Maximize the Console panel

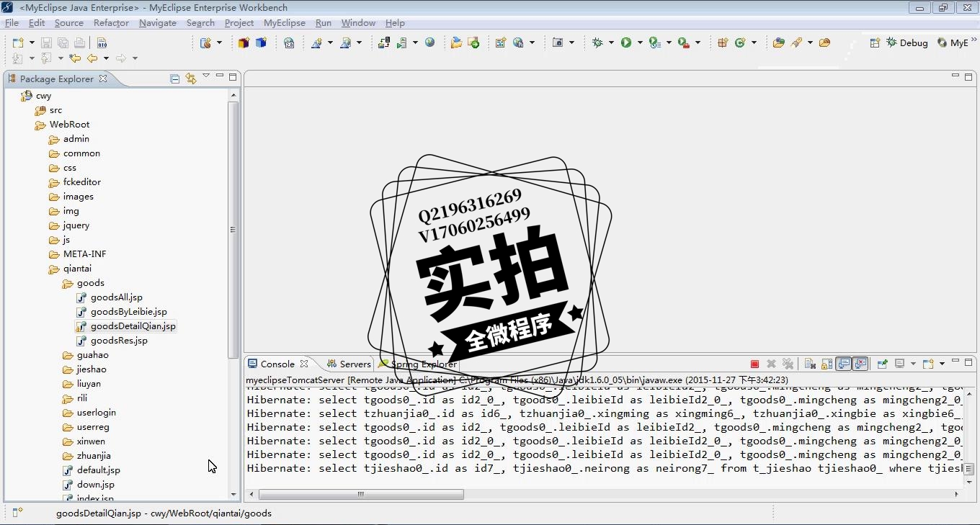(968, 362)
